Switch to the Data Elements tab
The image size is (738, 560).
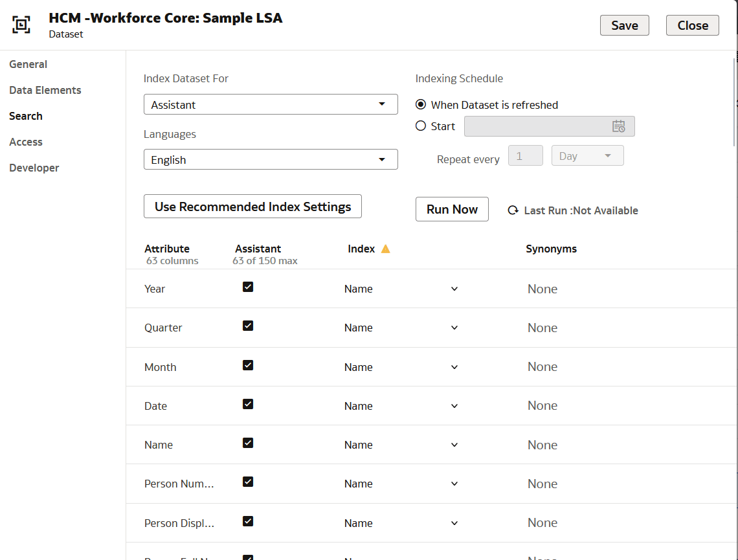tap(45, 90)
